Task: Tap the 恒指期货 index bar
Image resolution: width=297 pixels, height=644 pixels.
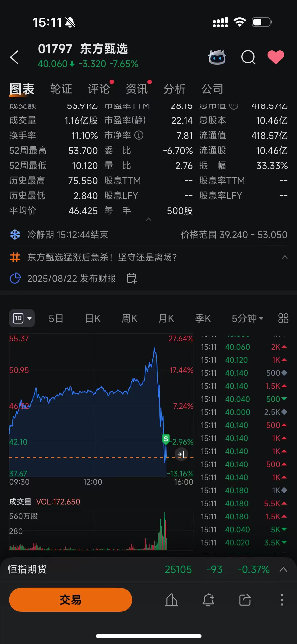Action: [148, 569]
